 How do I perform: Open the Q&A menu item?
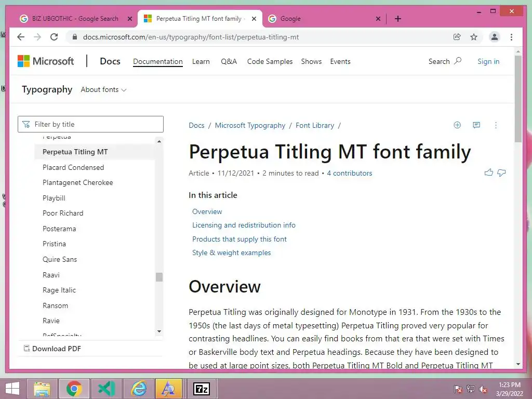229,61
